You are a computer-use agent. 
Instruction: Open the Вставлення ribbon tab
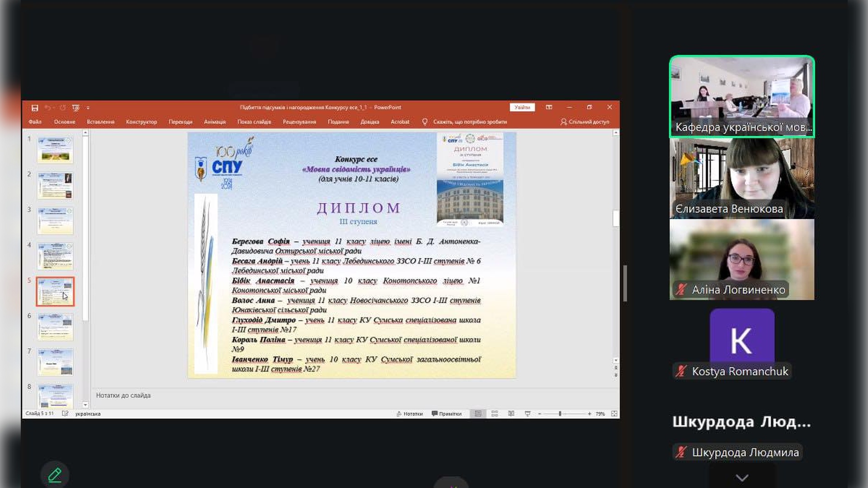pyautogui.click(x=100, y=122)
